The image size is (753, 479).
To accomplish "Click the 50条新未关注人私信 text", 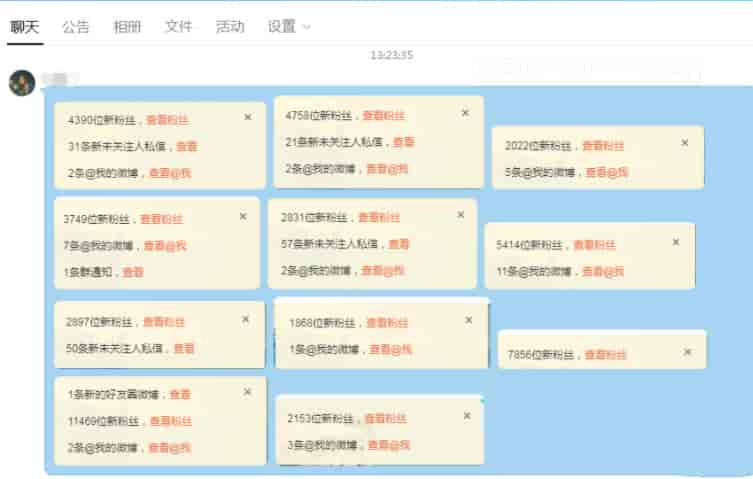I will tap(114, 348).
